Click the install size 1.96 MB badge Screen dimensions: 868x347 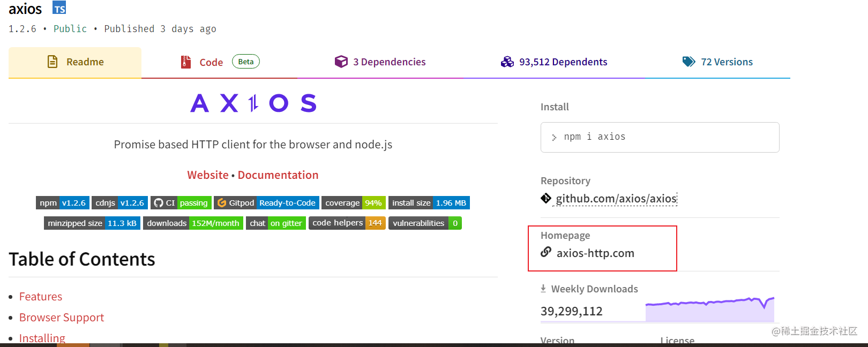pyautogui.click(x=429, y=203)
